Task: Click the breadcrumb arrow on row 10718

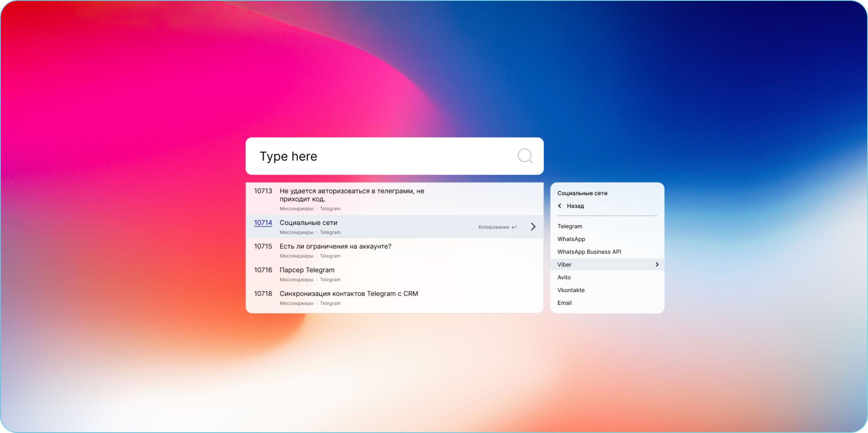Action: pos(316,303)
